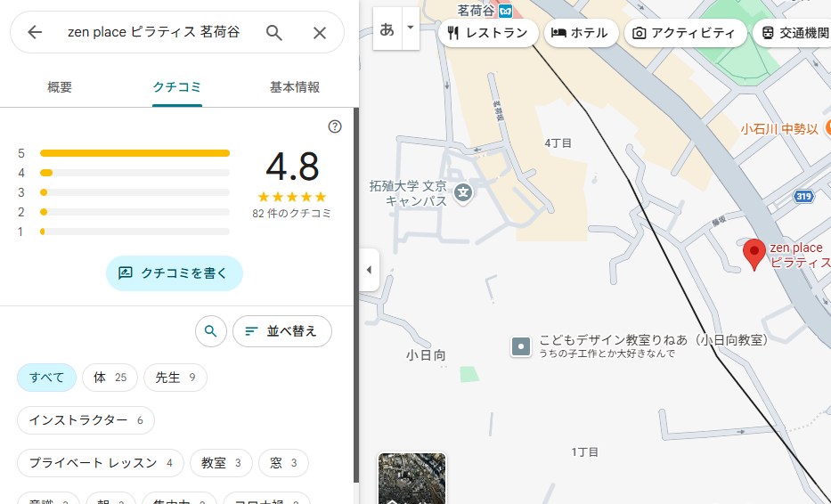The image size is (831, 504).
Task: Clear the search with X icon
Action: (x=320, y=33)
